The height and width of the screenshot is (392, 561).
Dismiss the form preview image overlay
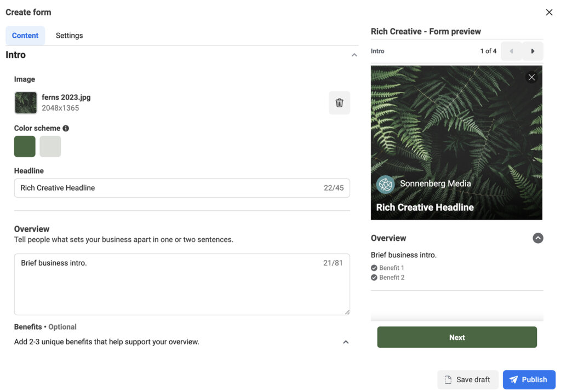(531, 77)
